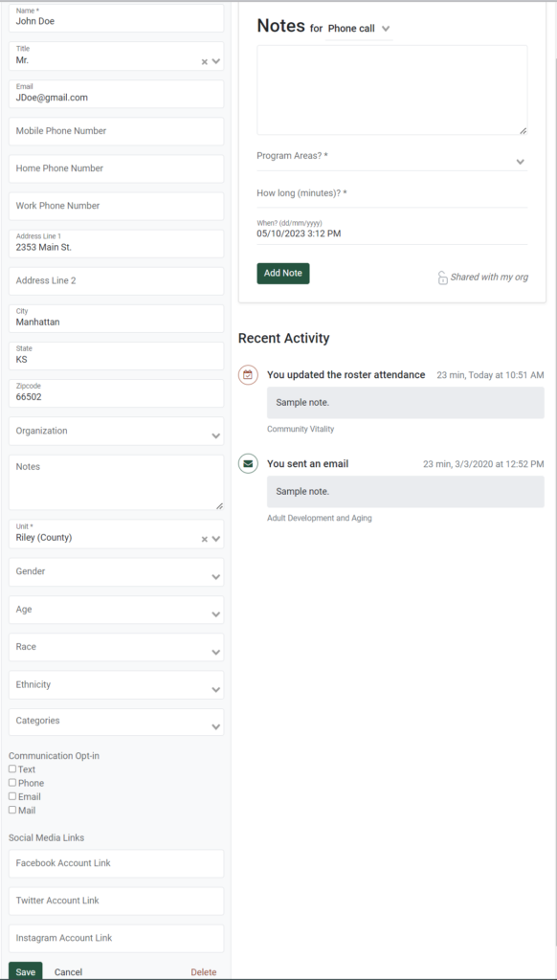Click the Add Note button
Viewport: 557px width, 980px height.
tap(283, 273)
